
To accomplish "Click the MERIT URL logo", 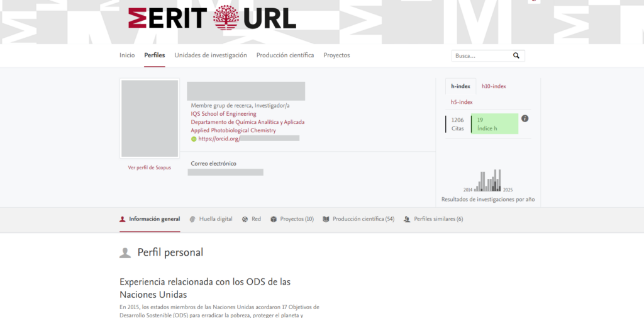I will (212, 19).
